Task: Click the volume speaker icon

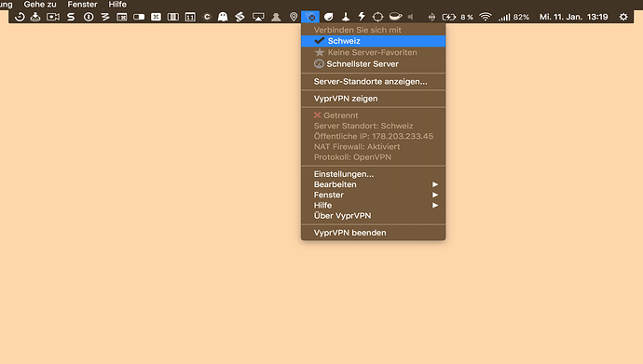Action: click(x=411, y=17)
